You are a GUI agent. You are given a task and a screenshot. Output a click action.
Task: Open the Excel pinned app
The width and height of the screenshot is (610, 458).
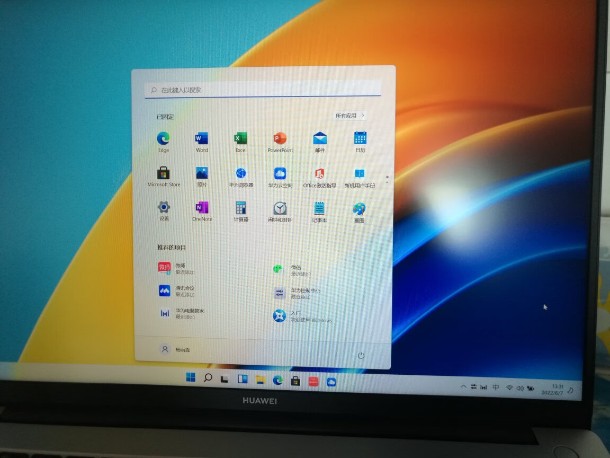coord(240,138)
